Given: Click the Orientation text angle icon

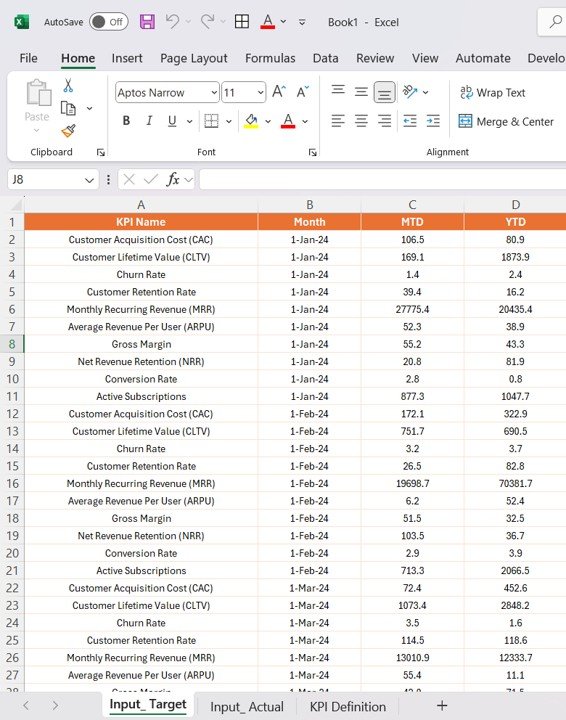Looking at the screenshot, I should (410, 92).
